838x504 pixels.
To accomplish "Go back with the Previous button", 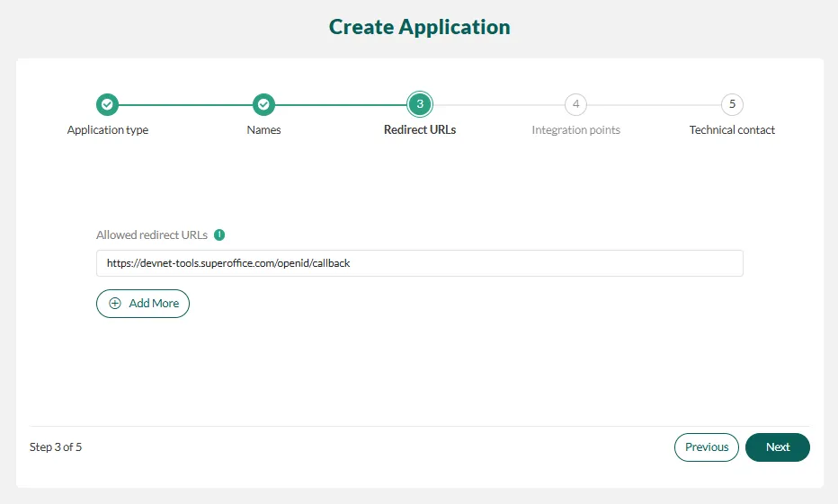I will (707, 447).
